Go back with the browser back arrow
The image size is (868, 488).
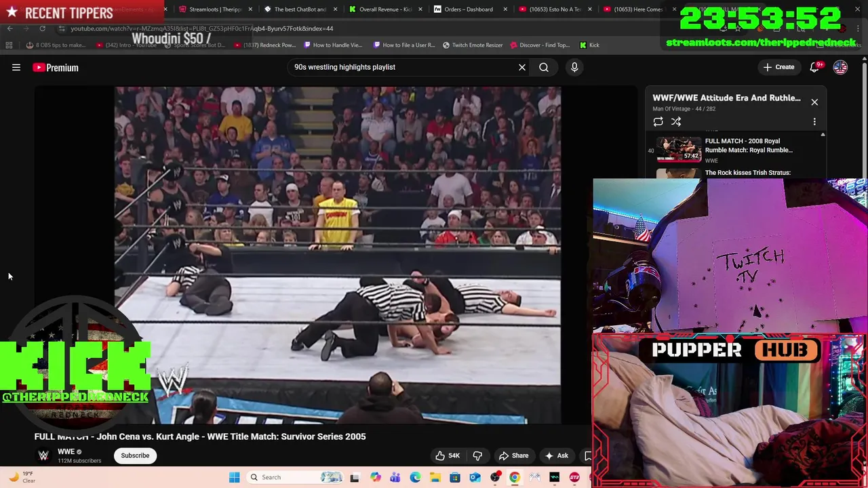coord(10,28)
